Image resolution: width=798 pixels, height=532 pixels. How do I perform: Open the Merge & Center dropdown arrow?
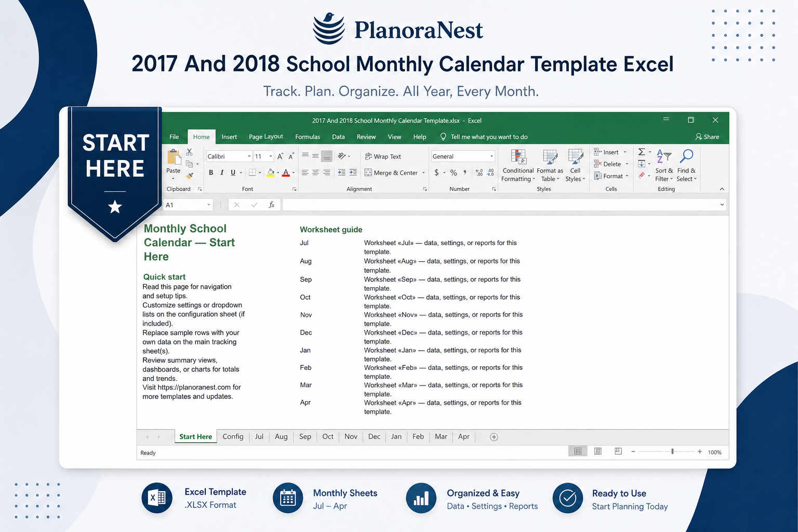pyautogui.click(x=423, y=173)
